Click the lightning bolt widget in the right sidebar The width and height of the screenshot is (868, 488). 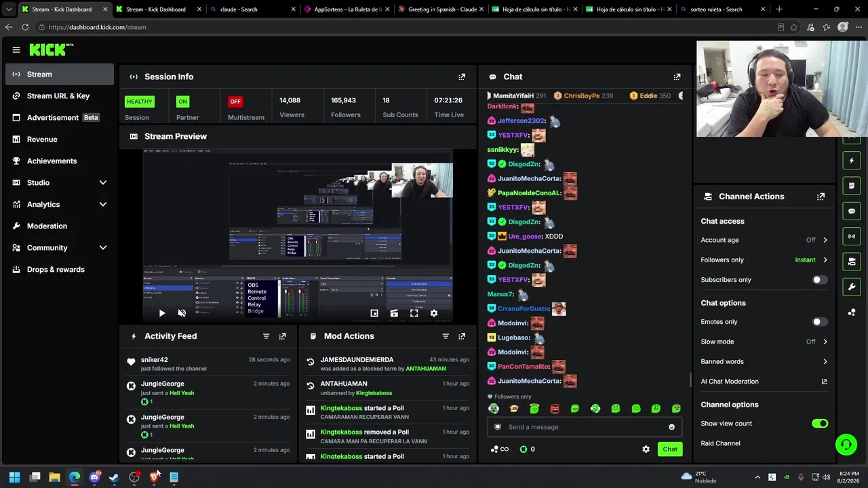pos(852,161)
